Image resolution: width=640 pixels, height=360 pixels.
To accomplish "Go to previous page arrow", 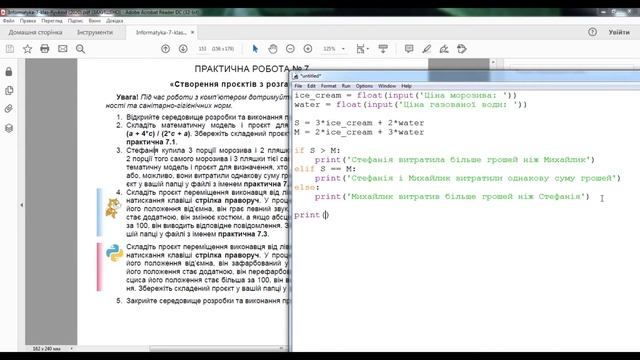I will (x=165, y=49).
